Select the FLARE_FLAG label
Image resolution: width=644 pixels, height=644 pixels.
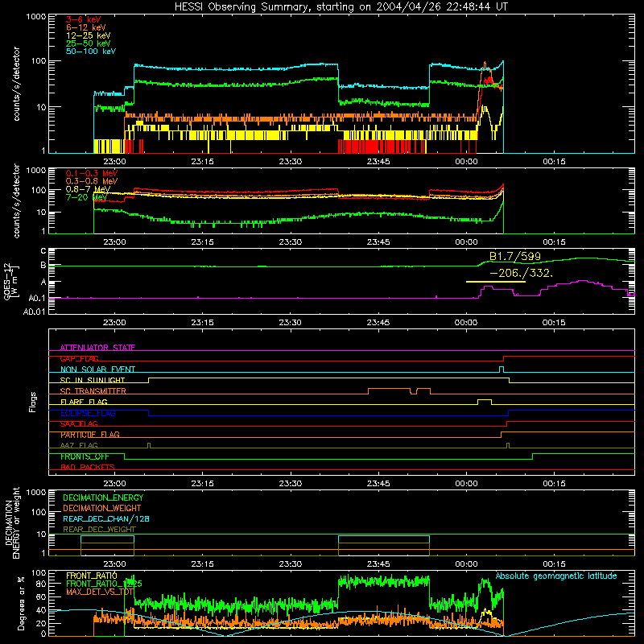84,402
